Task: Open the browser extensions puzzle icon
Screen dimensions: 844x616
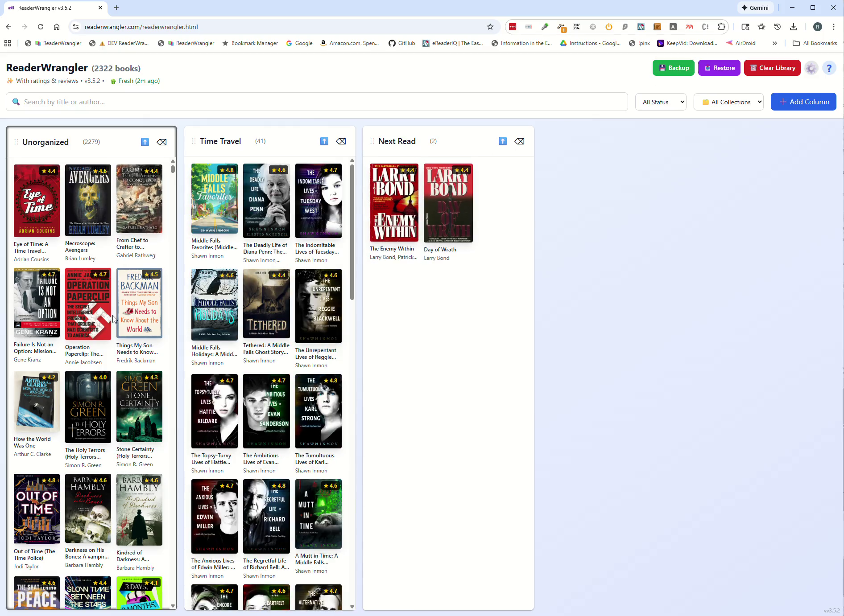Action: tap(721, 27)
